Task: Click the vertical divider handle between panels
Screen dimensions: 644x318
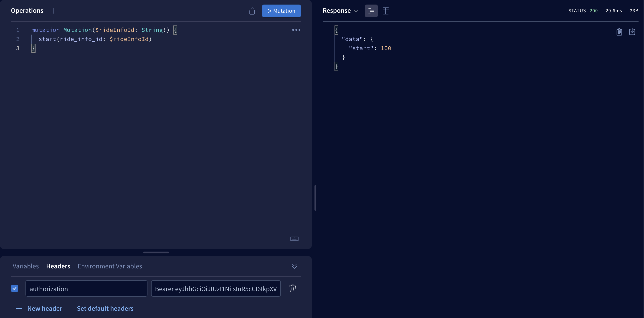Action: (315, 198)
